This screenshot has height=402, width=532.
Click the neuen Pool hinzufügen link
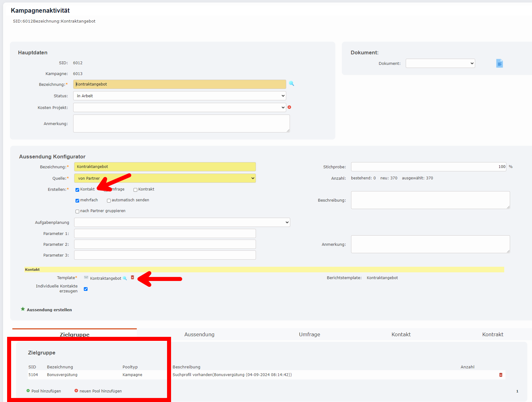(100, 391)
